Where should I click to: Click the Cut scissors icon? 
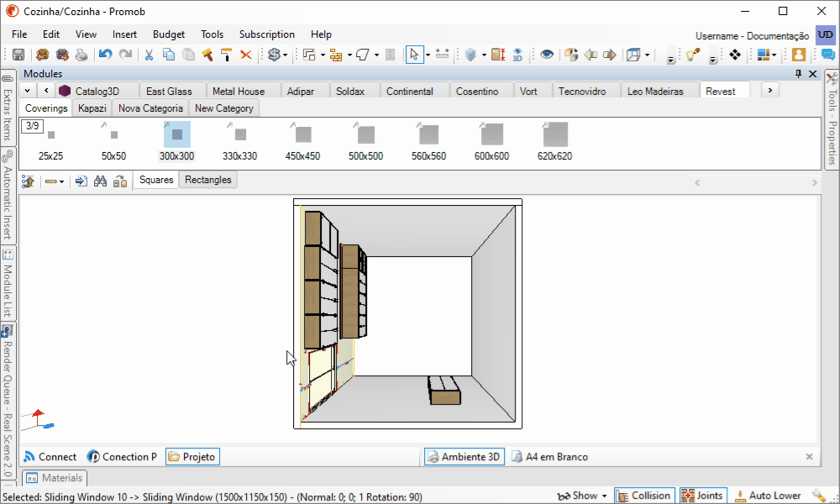pyautogui.click(x=149, y=55)
